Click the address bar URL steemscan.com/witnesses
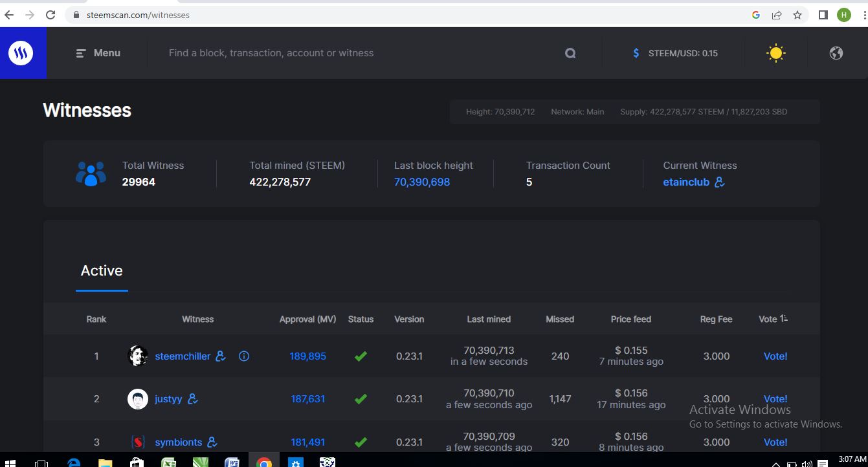This screenshot has width=868, height=467. click(x=138, y=15)
